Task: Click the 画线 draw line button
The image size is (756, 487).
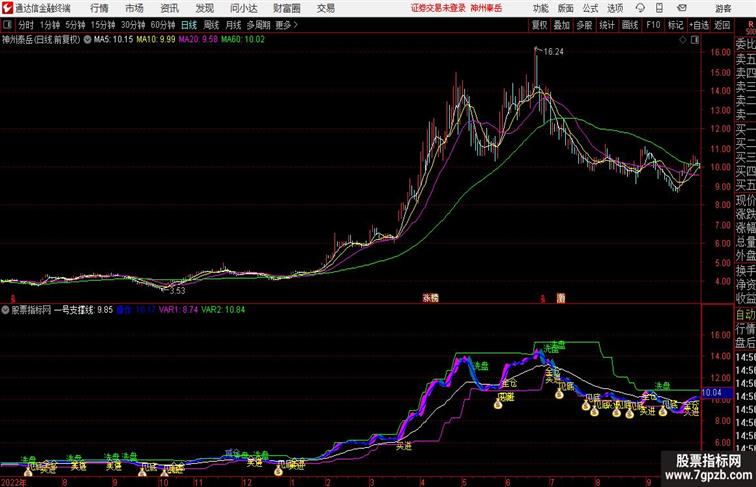Action: click(x=630, y=25)
